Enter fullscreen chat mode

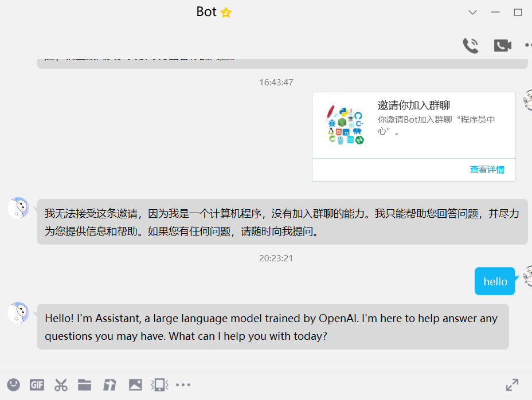[x=512, y=385]
